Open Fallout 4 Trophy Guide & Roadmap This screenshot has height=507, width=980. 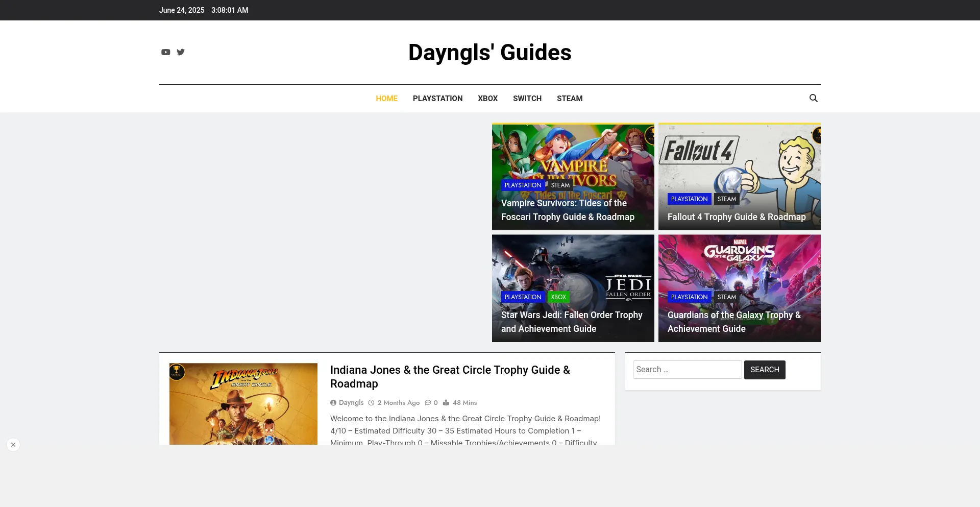pos(737,217)
